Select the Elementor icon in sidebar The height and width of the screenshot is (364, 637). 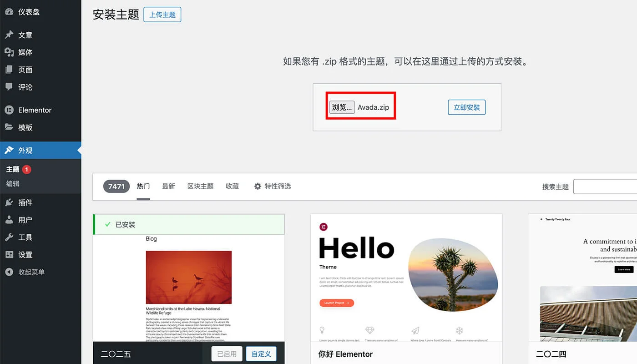tap(10, 110)
